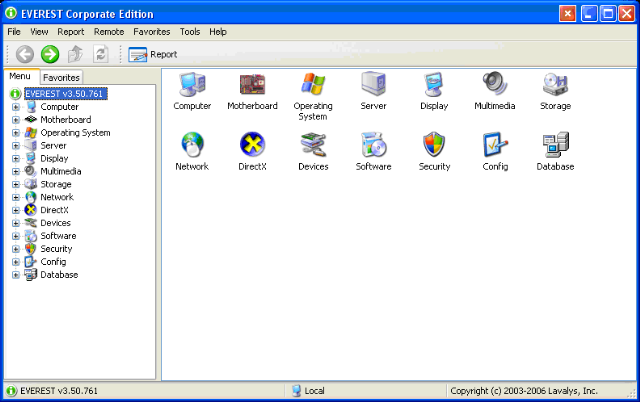Click the Copyright (c) 2003-2006 Lavalys status text

pyautogui.click(x=524, y=391)
